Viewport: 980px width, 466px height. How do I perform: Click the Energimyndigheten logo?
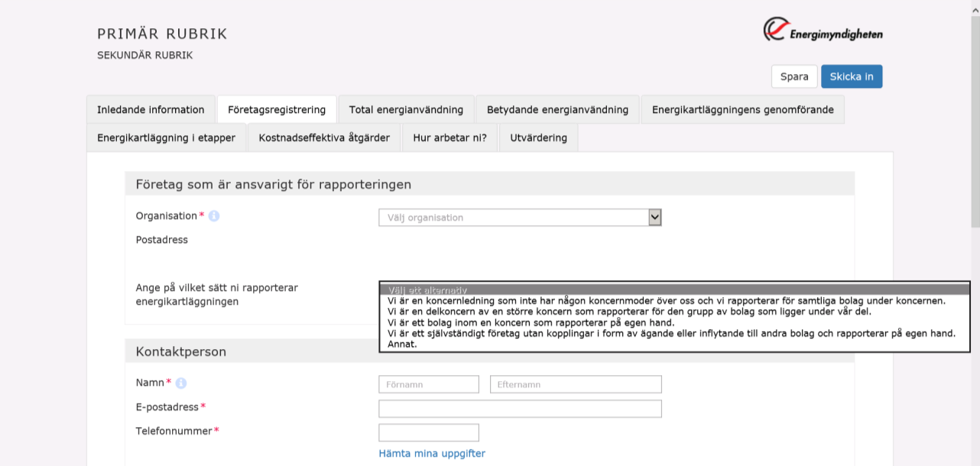(823, 31)
